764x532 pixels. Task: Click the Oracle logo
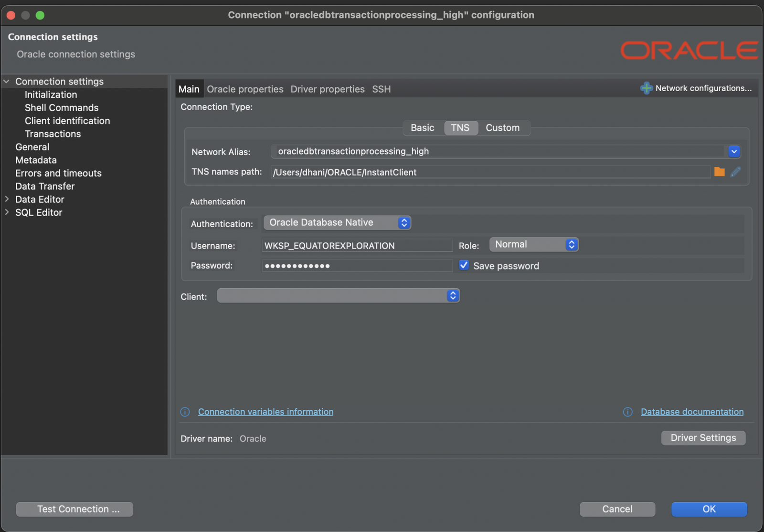pyautogui.click(x=689, y=50)
